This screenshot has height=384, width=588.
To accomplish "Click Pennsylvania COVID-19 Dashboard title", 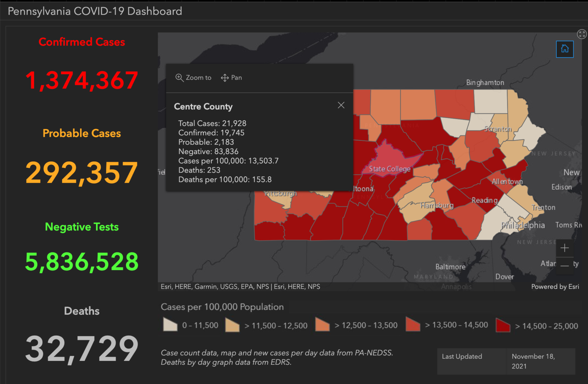I will pyautogui.click(x=95, y=11).
